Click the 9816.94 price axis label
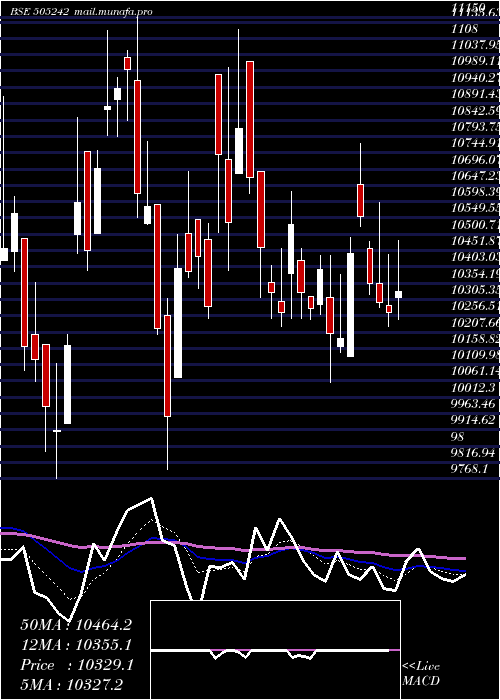500x700 pixels. [473, 453]
